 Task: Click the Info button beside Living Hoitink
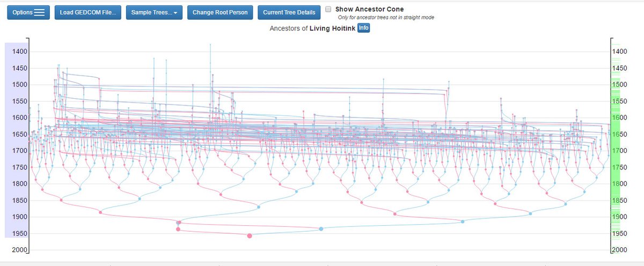[364, 28]
